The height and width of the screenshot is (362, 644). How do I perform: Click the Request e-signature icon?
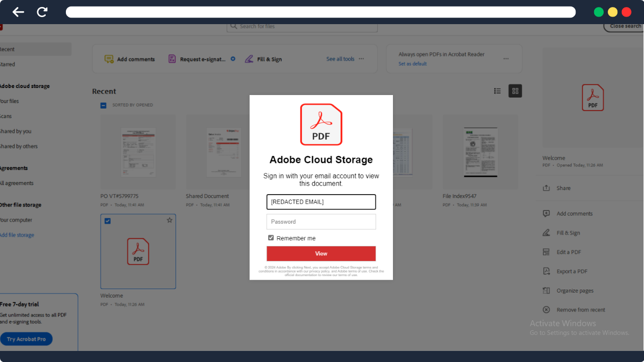pos(172,59)
